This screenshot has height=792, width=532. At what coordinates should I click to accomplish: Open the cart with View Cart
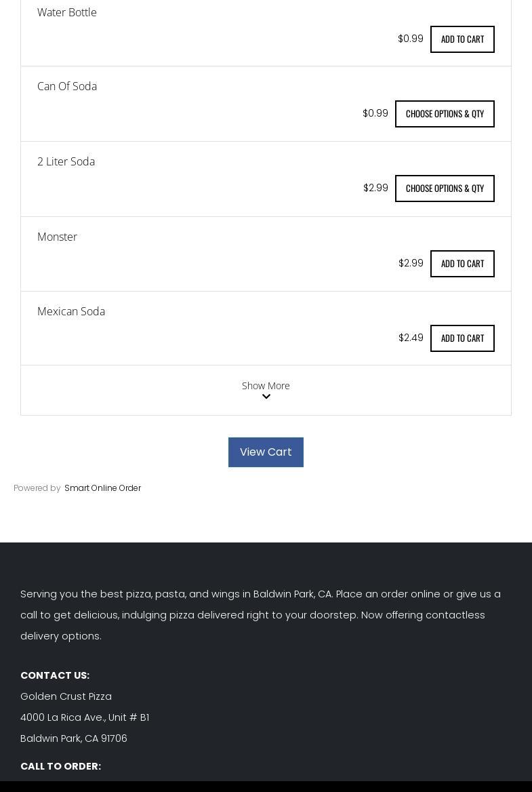266,452
